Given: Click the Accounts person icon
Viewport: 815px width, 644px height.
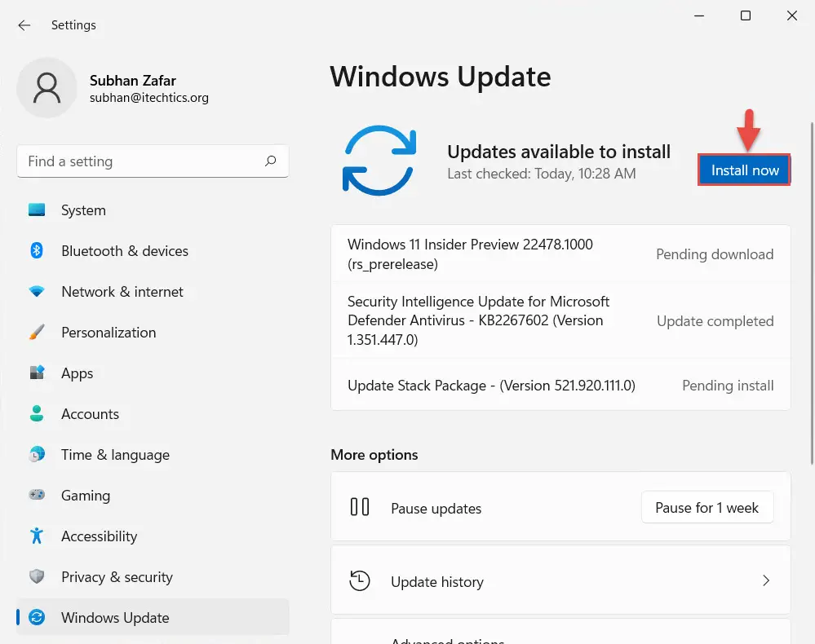Looking at the screenshot, I should pos(37,413).
